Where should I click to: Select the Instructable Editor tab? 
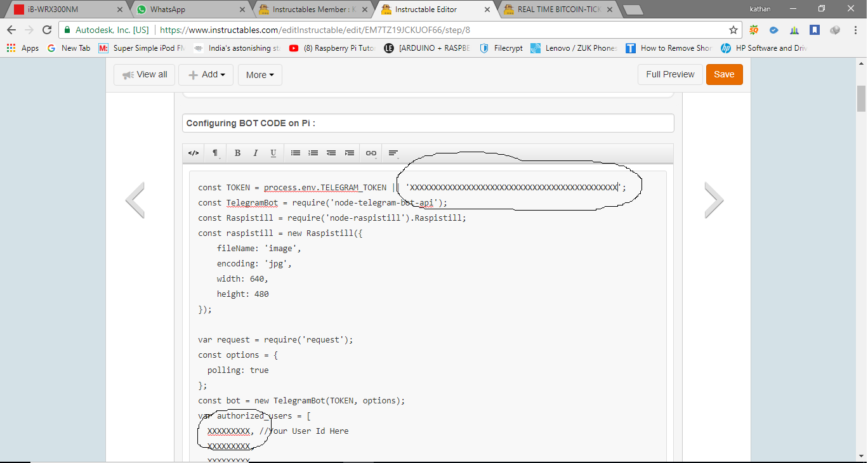click(435, 10)
